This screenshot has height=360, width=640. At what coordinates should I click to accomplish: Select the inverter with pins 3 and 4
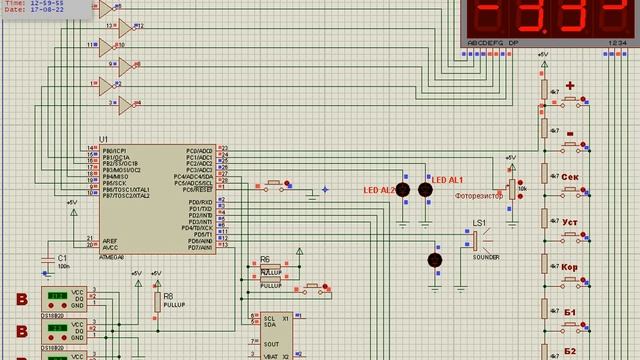coord(125,105)
